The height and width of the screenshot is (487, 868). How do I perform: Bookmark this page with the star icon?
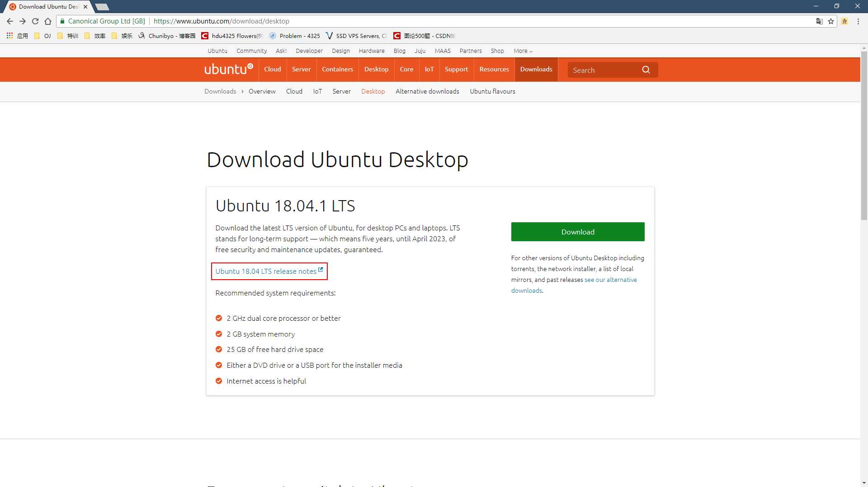pos(831,21)
